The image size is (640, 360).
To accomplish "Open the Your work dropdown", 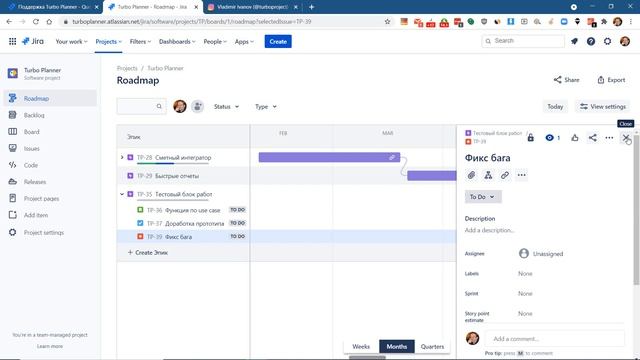I will (x=71, y=42).
